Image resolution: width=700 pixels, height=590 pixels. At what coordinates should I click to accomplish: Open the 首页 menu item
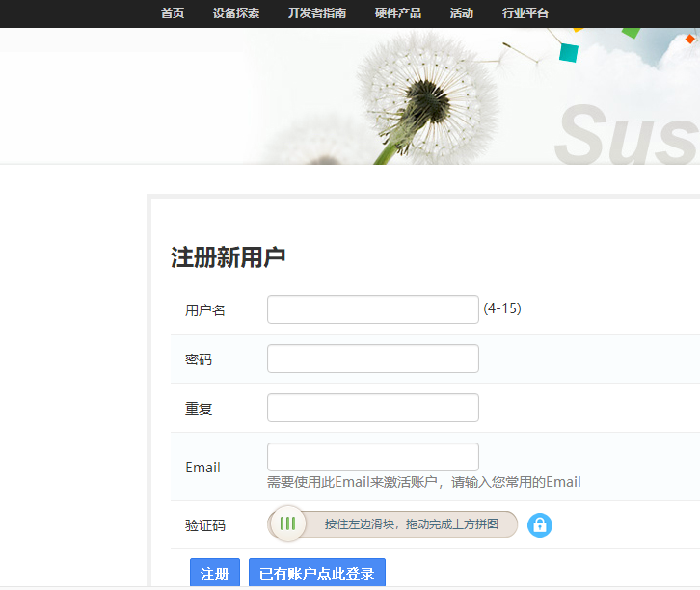(x=173, y=13)
